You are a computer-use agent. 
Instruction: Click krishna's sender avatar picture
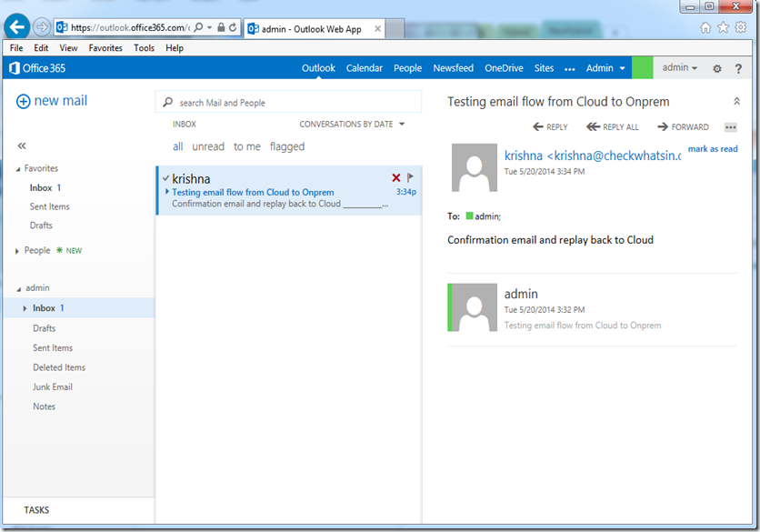pyautogui.click(x=474, y=167)
